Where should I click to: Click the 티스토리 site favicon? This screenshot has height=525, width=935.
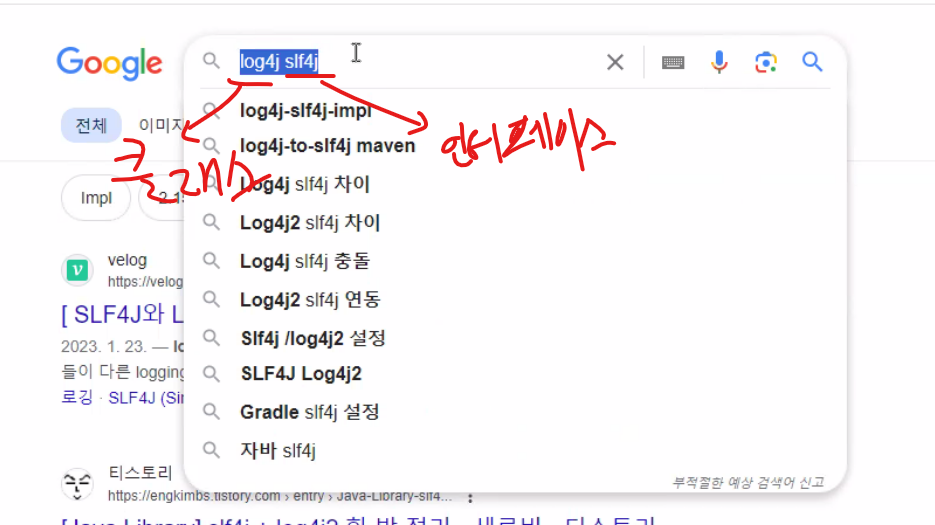tap(78, 484)
